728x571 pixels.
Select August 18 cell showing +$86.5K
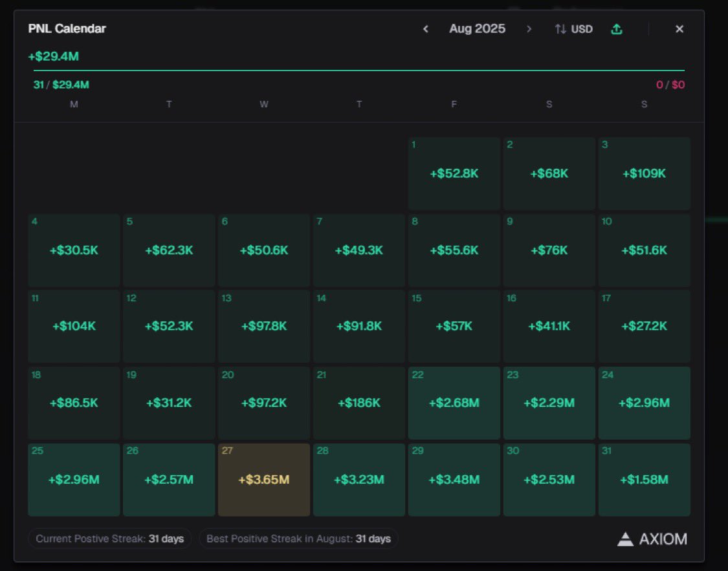74,403
